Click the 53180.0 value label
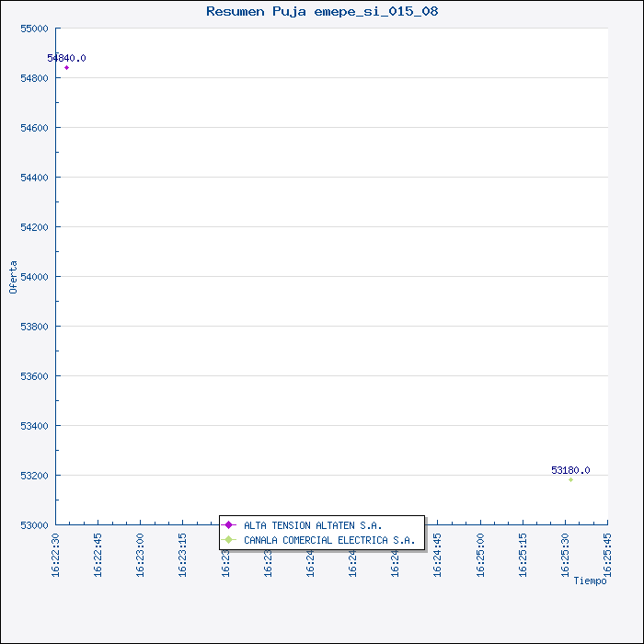 coord(570,470)
